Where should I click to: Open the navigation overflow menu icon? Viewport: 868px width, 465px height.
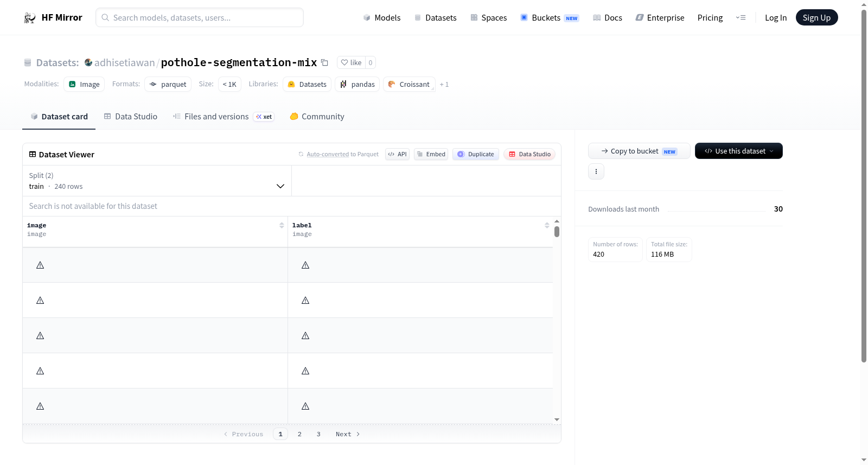[x=741, y=17]
